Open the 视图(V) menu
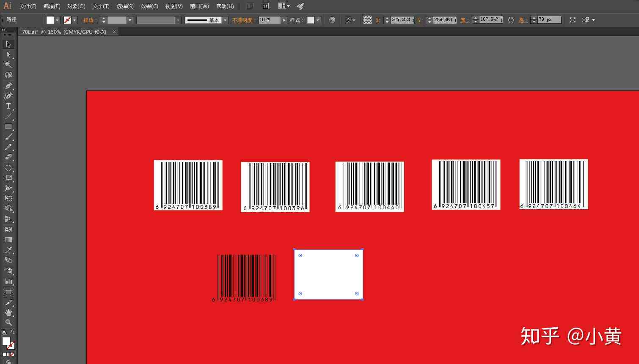 pos(174,6)
